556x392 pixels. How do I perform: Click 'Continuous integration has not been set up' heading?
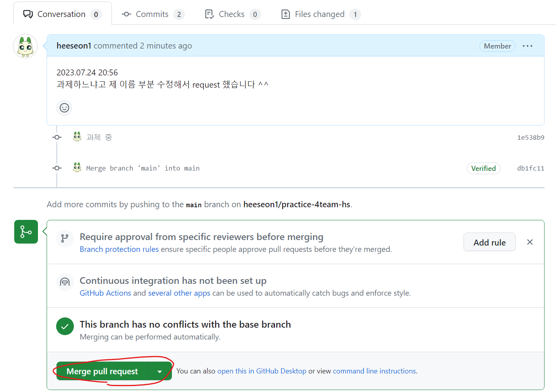173,281
